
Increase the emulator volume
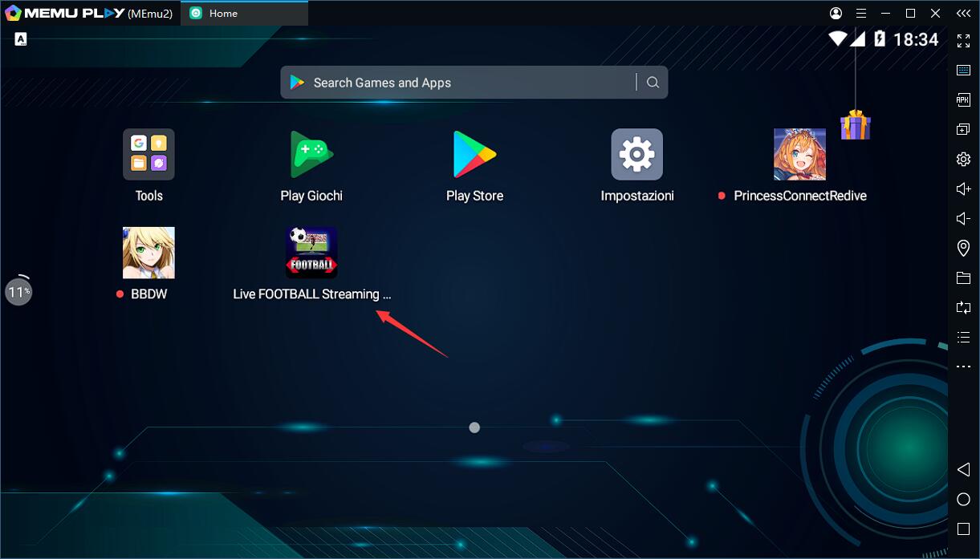pyautogui.click(x=963, y=188)
